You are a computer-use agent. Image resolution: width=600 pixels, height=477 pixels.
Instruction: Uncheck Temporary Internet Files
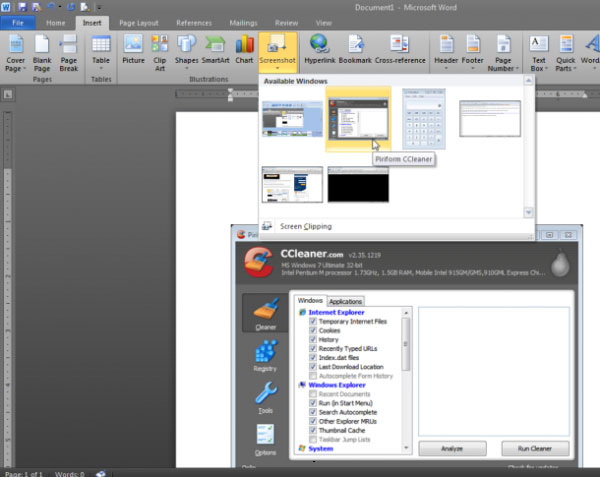[313, 321]
